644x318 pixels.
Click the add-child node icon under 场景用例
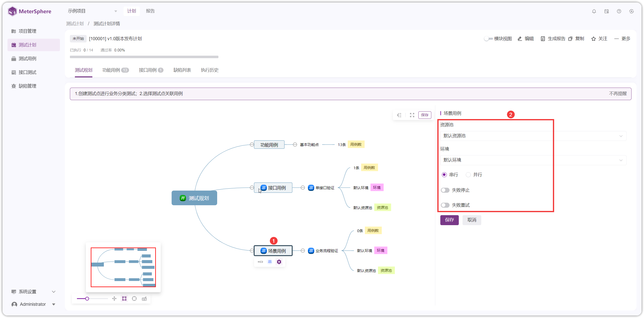tap(261, 262)
